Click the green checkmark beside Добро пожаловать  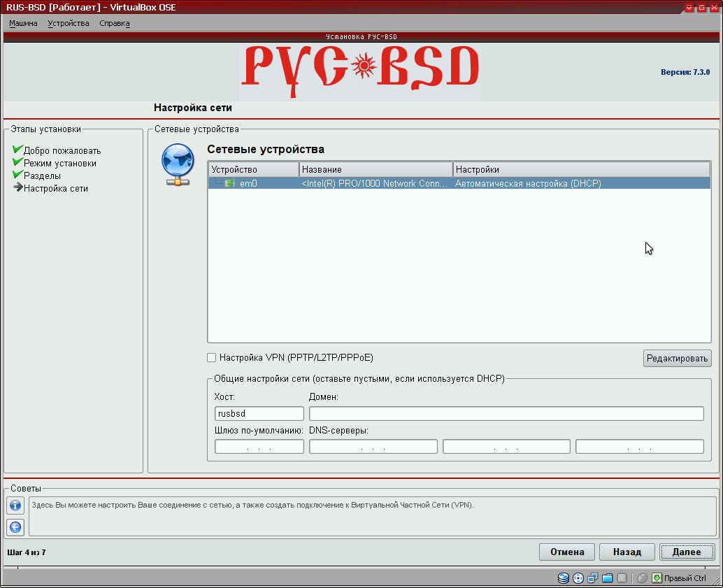pyautogui.click(x=17, y=149)
